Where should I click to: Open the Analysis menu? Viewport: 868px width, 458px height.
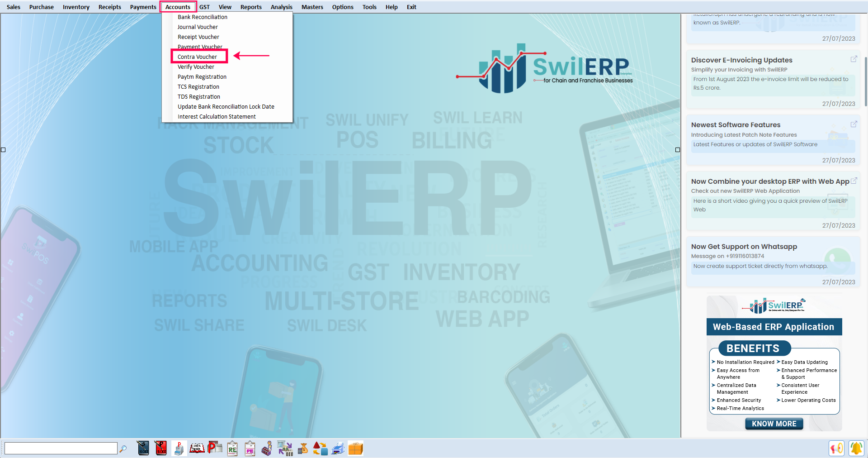tap(282, 7)
